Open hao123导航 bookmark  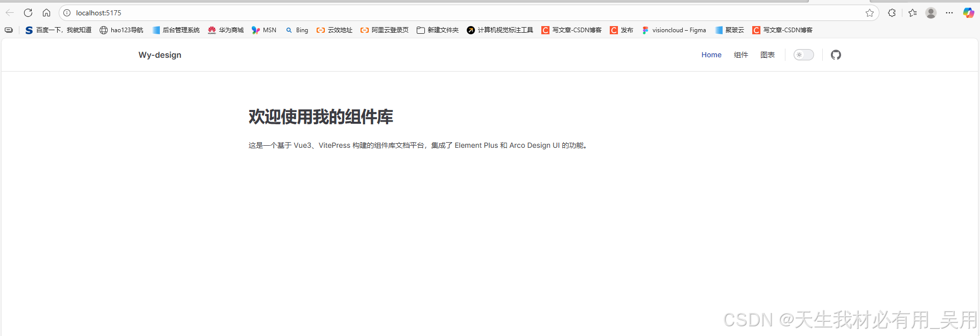(x=122, y=30)
